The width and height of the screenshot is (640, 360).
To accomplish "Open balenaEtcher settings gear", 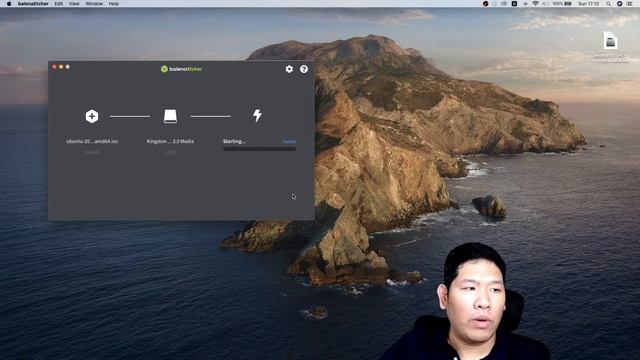I will 289,69.
